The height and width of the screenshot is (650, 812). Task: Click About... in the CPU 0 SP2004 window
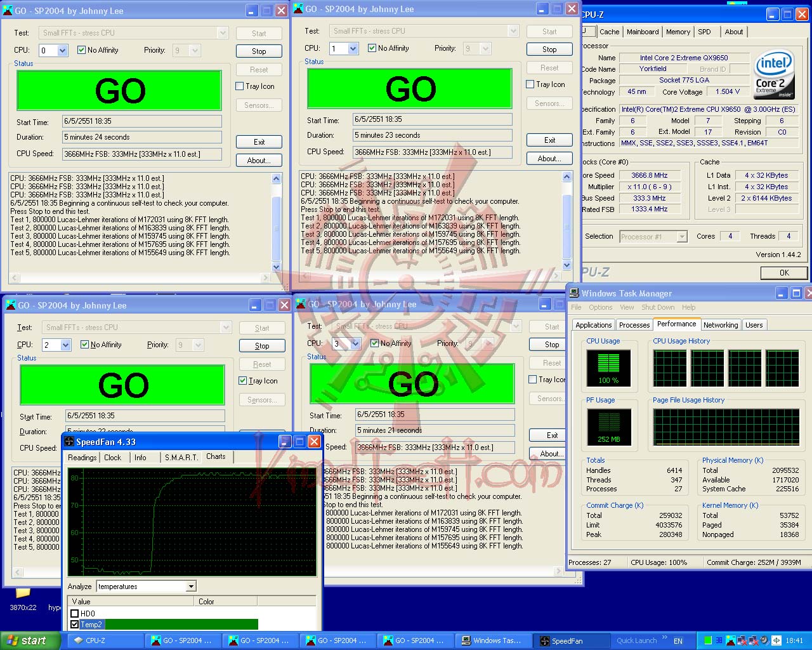259,161
